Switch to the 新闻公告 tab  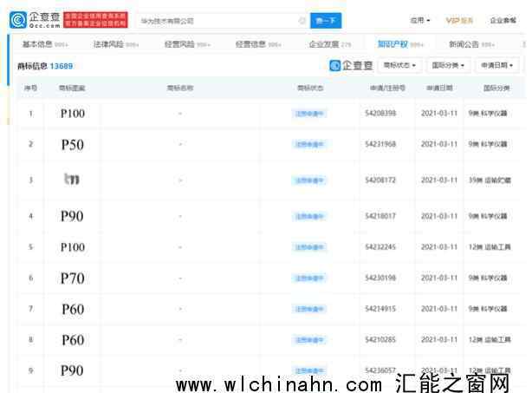point(471,44)
